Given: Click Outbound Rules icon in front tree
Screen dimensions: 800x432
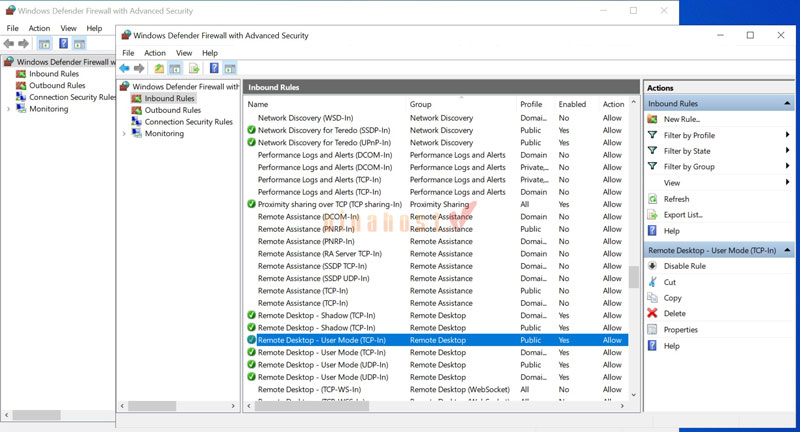Looking at the screenshot, I should [136, 110].
